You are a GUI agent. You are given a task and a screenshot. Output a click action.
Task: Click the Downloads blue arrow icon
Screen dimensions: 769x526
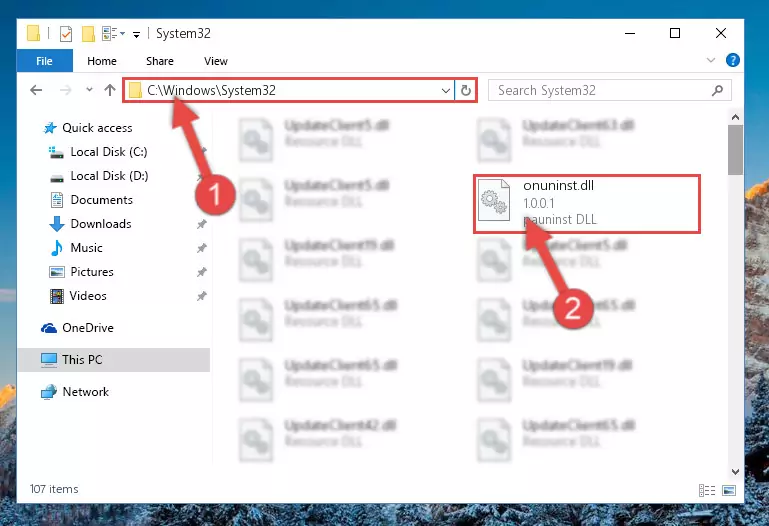[x=57, y=224]
